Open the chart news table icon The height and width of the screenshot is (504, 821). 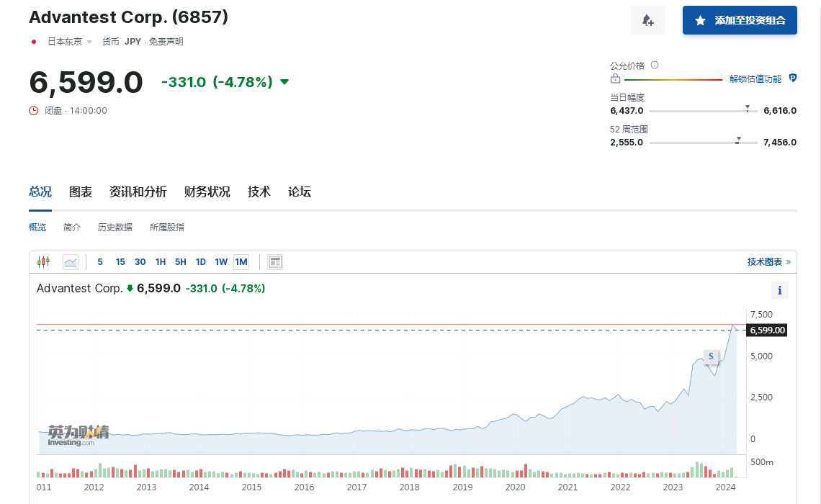[274, 262]
